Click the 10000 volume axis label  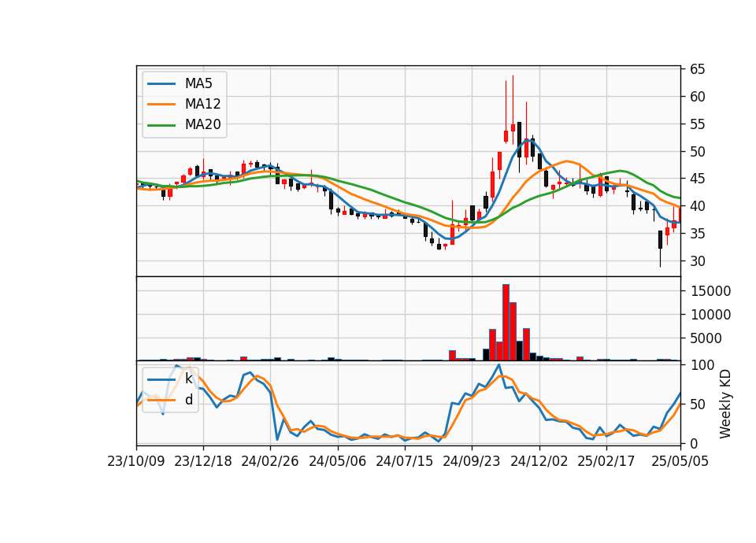[710, 315]
